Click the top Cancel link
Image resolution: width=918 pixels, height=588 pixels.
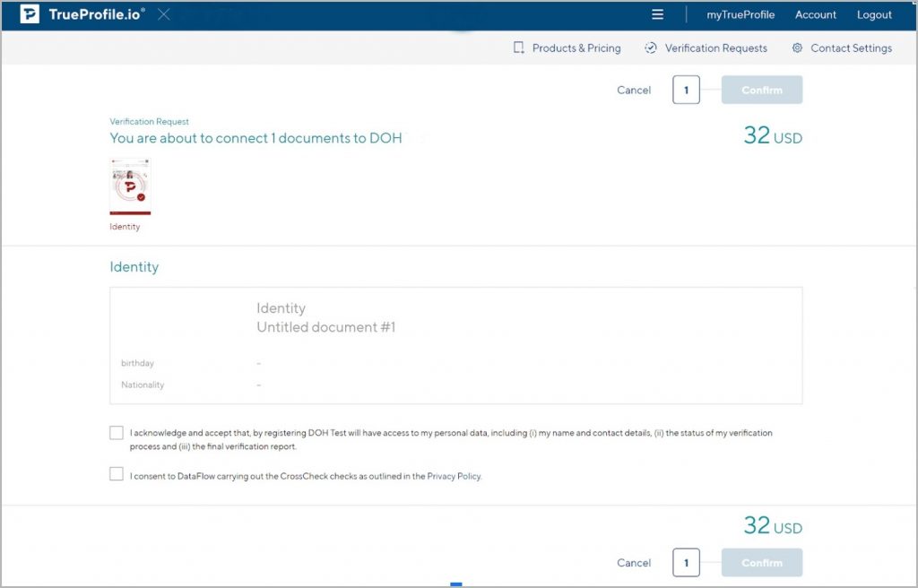click(x=634, y=91)
